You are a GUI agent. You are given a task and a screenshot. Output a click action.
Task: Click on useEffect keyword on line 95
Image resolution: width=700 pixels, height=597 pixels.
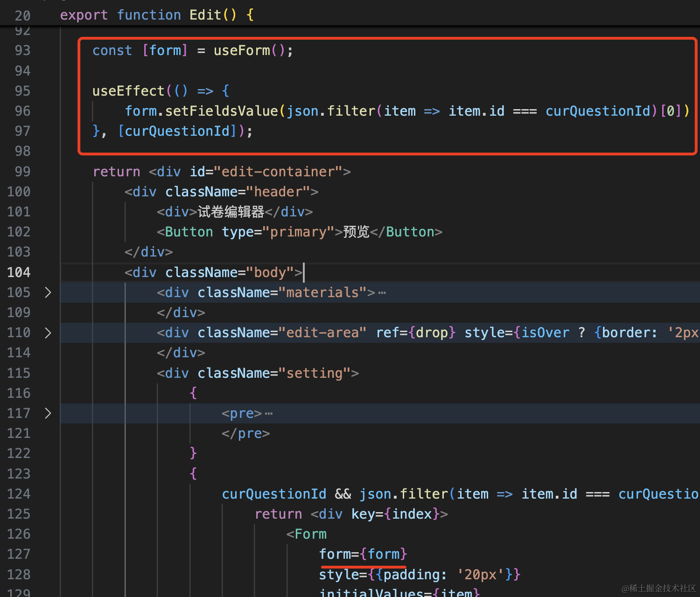pyautogui.click(x=128, y=91)
